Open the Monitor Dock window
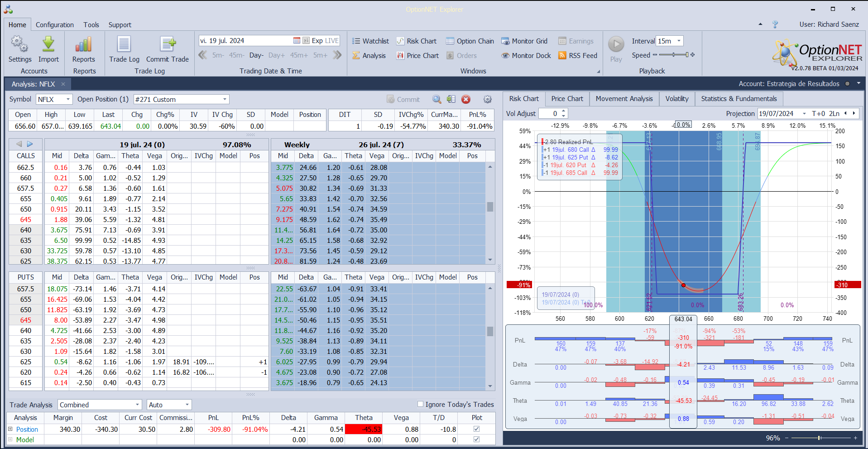868x449 pixels. point(526,56)
